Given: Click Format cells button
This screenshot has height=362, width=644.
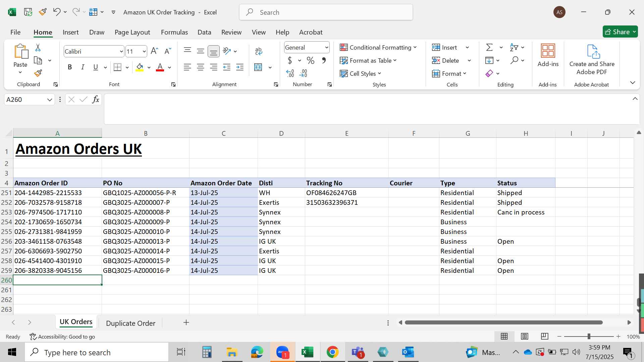Looking at the screenshot, I should [449, 73].
